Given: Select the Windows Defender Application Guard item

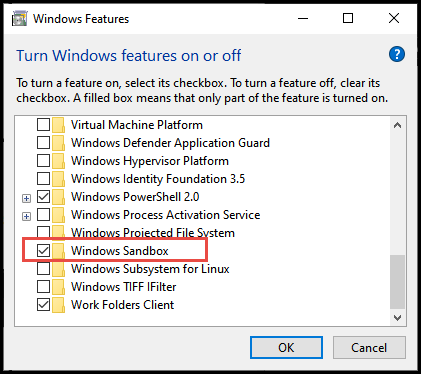Looking at the screenshot, I should click(170, 143).
